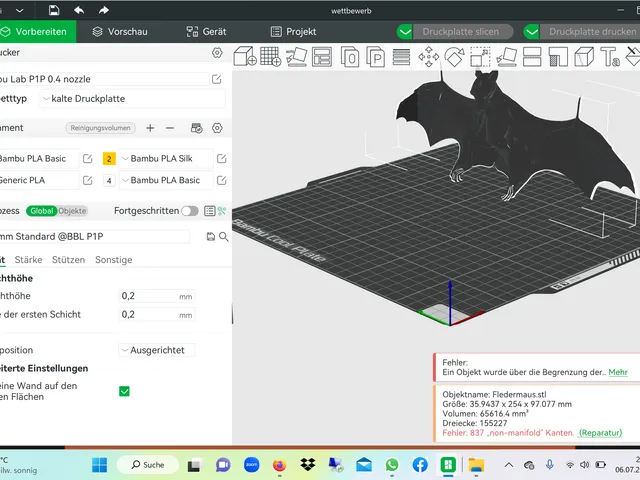Click the Add plate grid icon
Screen dimensions: 640x480
point(270,57)
